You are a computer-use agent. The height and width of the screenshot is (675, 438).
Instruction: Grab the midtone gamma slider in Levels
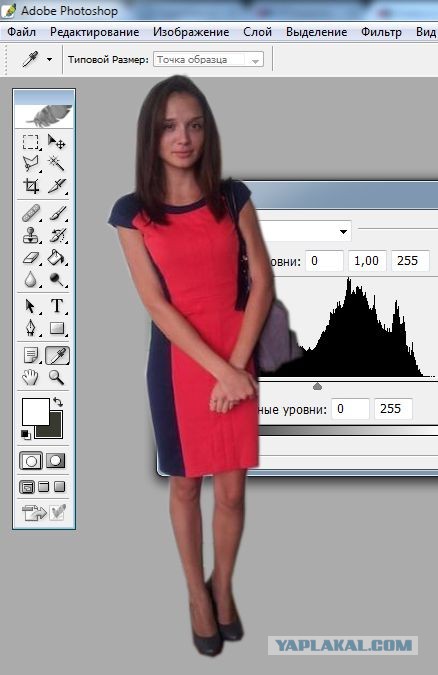[x=317, y=386]
